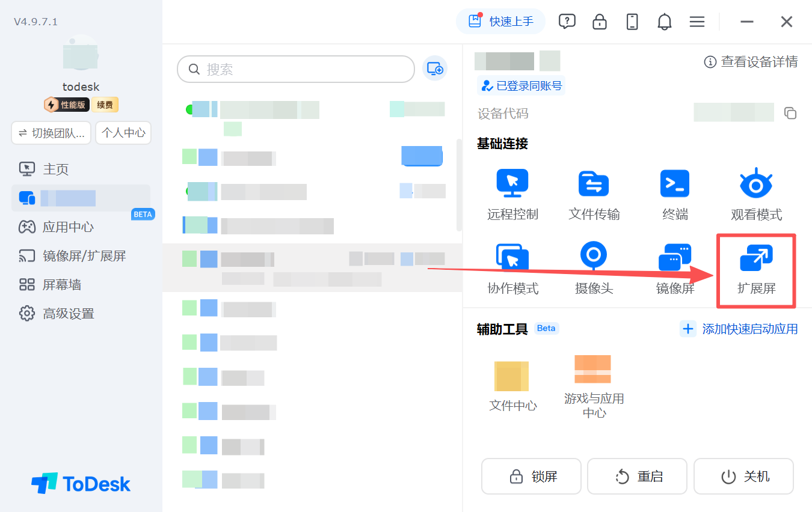Start 镜像屏 mirror screen

pyautogui.click(x=675, y=257)
